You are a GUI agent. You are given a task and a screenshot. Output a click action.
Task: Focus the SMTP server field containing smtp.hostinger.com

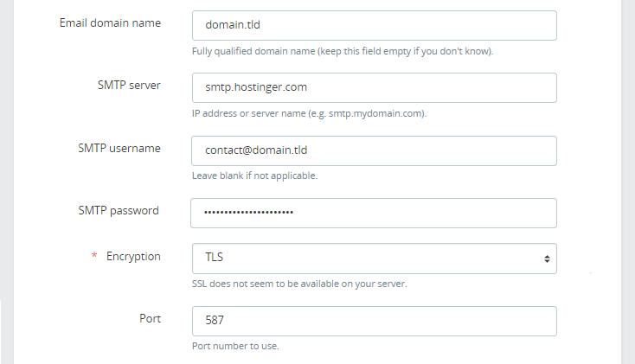pyautogui.click(x=373, y=88)
